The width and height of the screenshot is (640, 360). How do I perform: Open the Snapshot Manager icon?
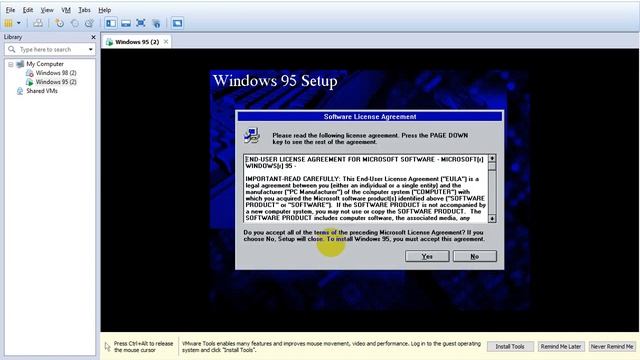(89, 23)
